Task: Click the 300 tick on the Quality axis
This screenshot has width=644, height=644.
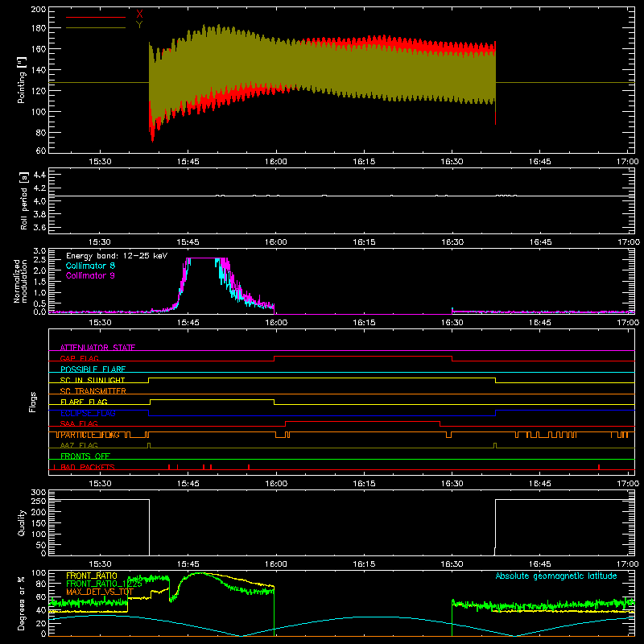Action: click(x=39, y=493)
